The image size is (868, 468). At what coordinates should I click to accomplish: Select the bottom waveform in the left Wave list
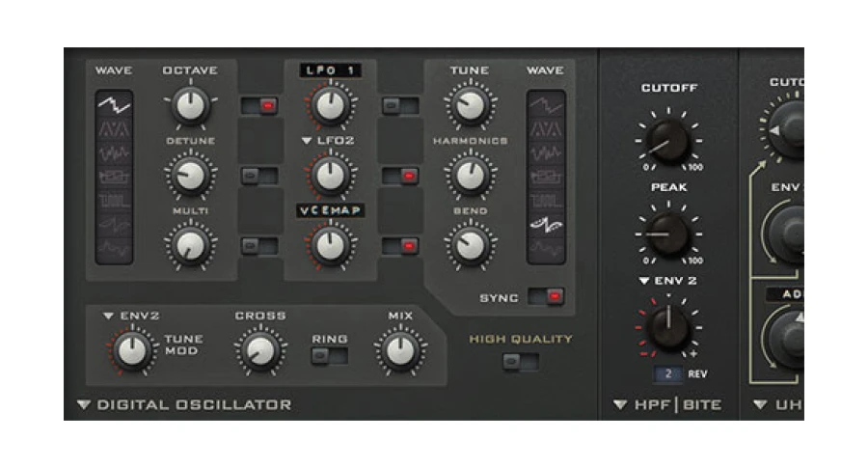[x=114, y=249]
